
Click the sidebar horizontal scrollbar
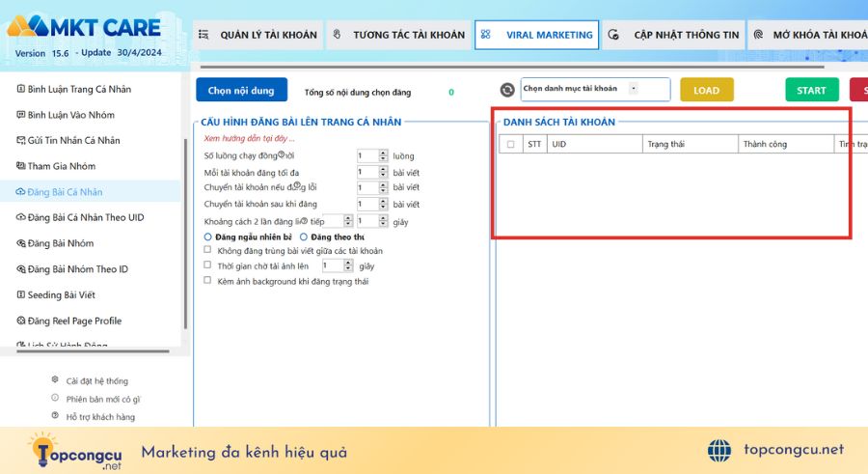93,351
